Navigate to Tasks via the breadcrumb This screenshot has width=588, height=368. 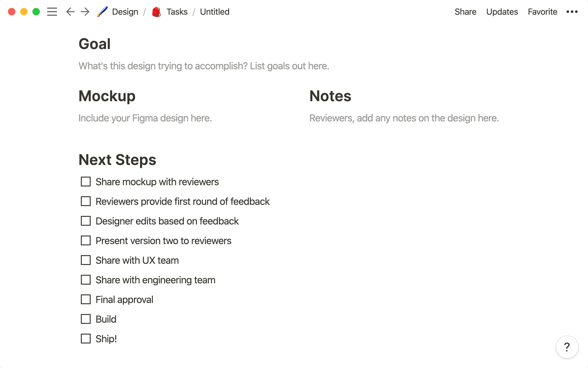[x=177, y=12]
